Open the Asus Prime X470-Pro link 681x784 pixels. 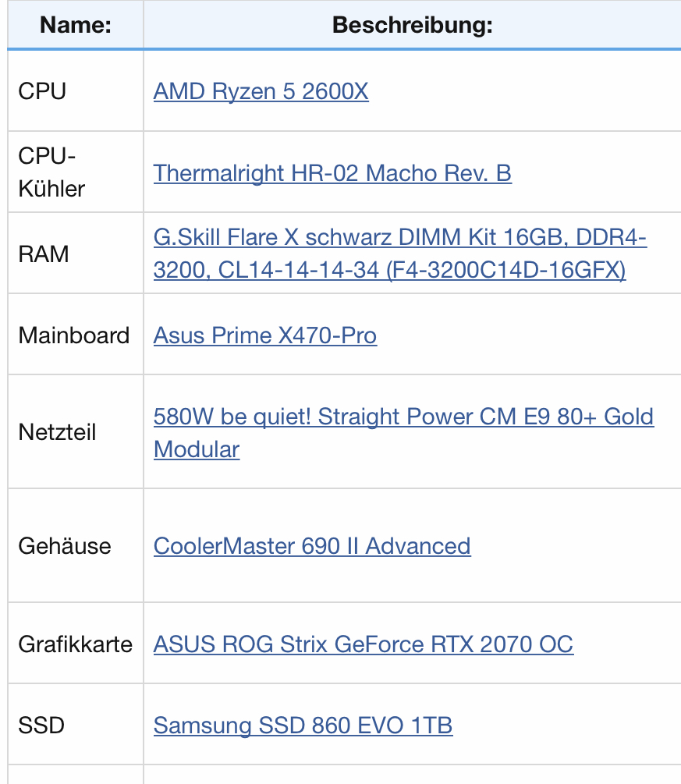[265, 335]
